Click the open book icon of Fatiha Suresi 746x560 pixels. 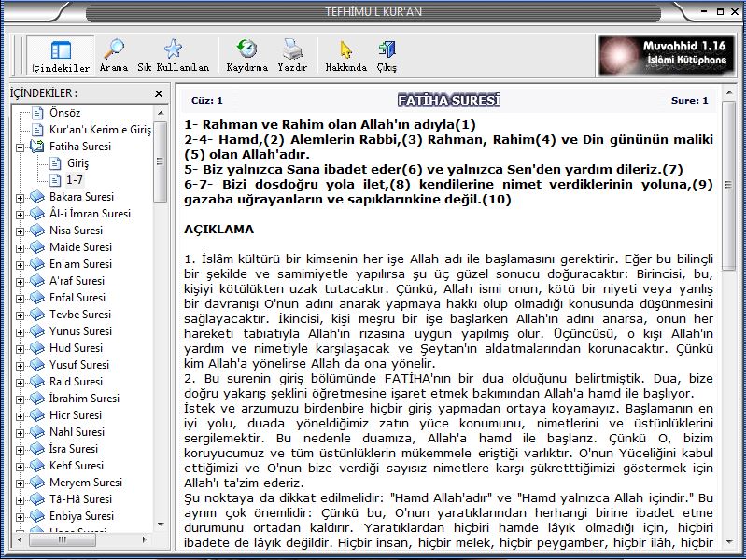tap(37, 146)
